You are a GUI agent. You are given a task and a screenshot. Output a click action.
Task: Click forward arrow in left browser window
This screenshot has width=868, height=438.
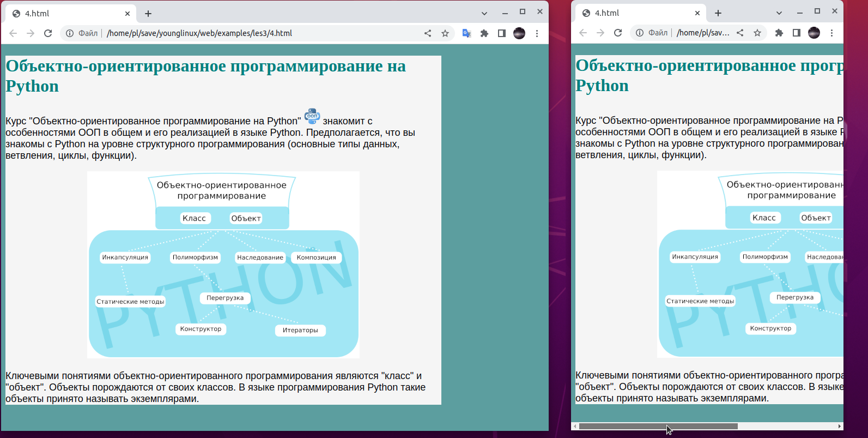31,33
